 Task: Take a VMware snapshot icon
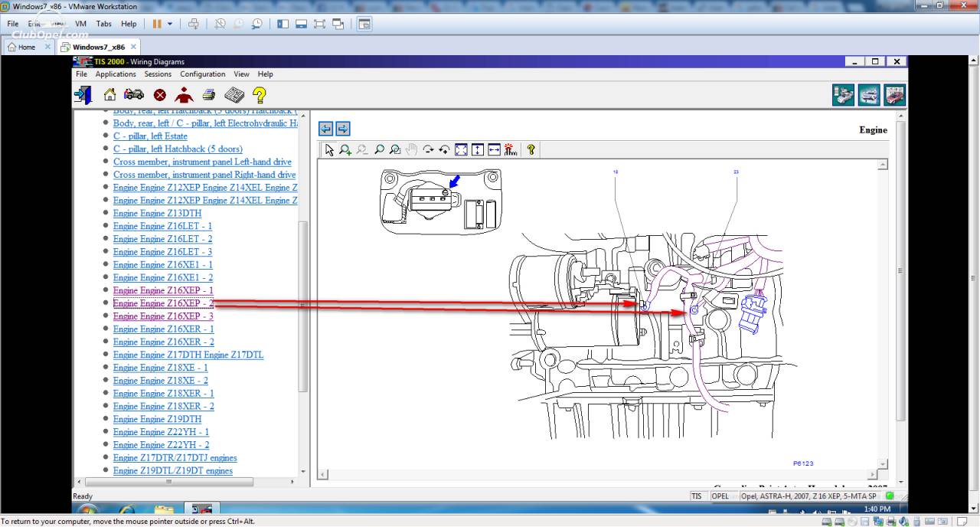[x=220, y=24]
